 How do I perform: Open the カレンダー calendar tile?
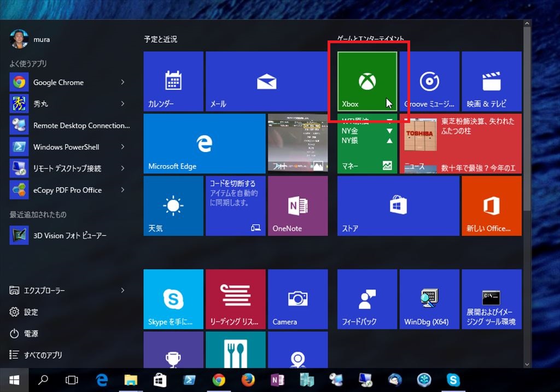pyautogui.click(x=173, y=81)
